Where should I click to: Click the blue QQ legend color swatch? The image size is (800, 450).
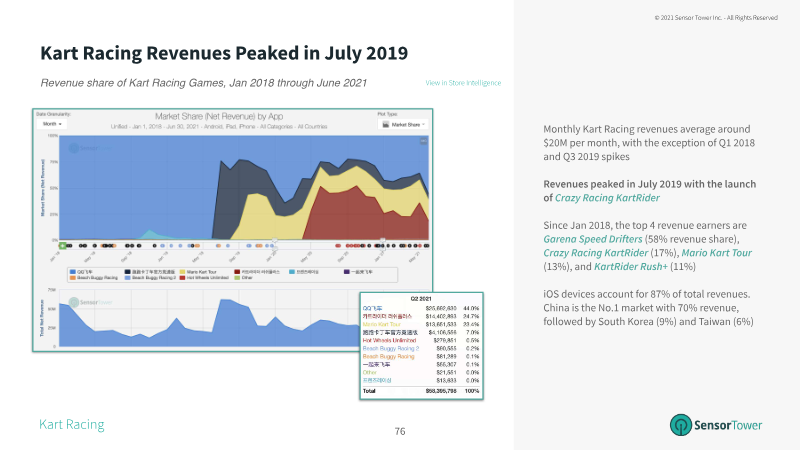[x=73, y=272]
